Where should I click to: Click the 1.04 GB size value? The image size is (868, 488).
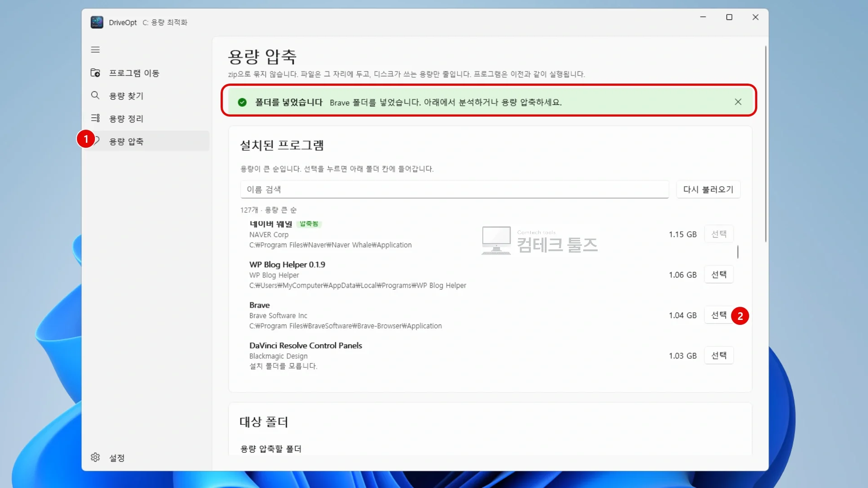tap(683, 315)
